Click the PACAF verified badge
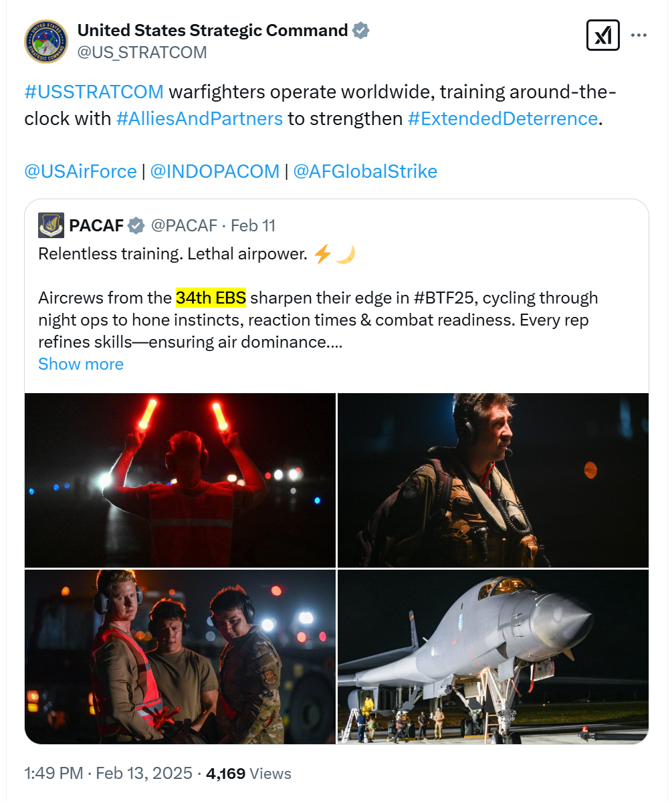This screenshot has height=801, width=672. [136, 225]
